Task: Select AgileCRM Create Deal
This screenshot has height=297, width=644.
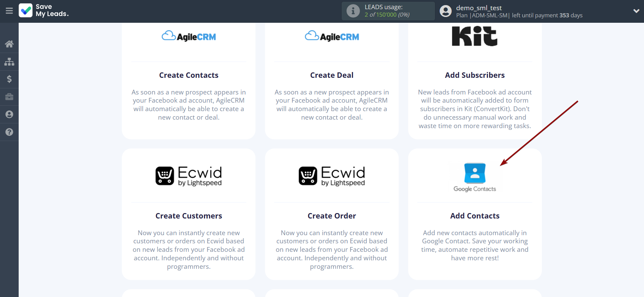Action: tap(332, 75)
